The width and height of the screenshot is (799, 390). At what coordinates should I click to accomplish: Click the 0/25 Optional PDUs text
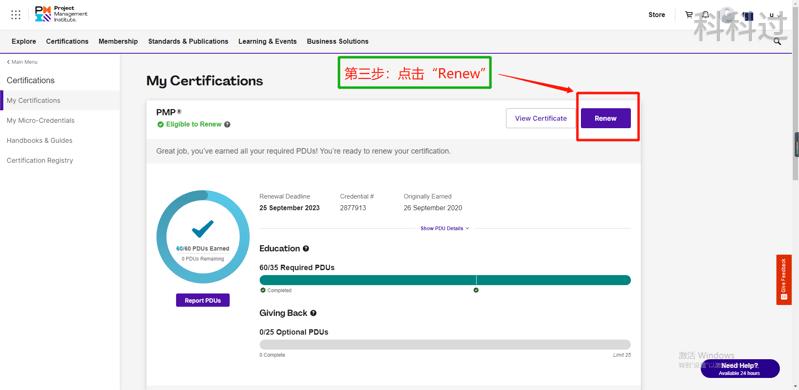[294, 332]
